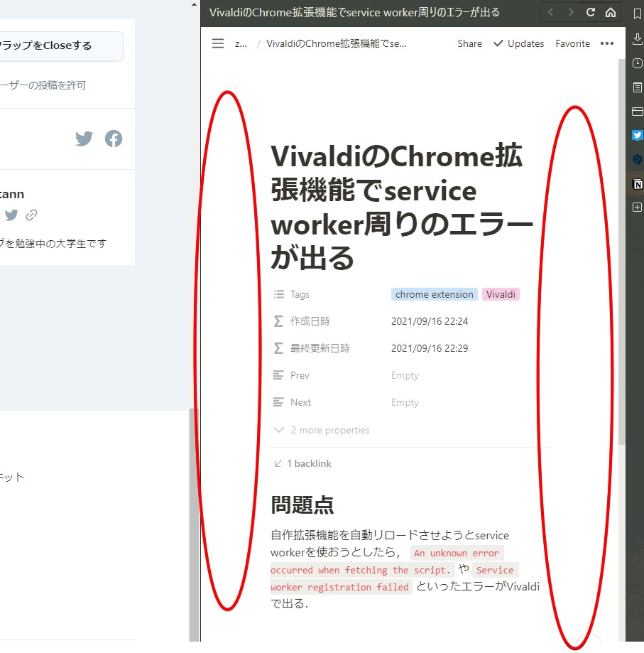Select the Tags property label
This screenshot has height=653, width=644.
[292, 294]
